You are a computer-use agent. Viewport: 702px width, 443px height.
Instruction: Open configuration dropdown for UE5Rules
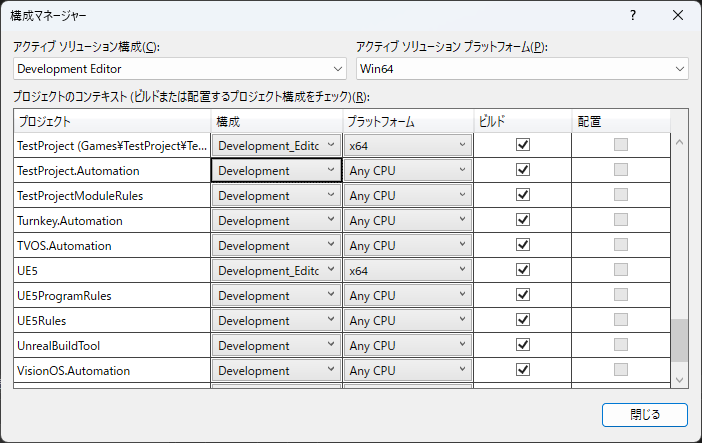(x=276, y=321)
